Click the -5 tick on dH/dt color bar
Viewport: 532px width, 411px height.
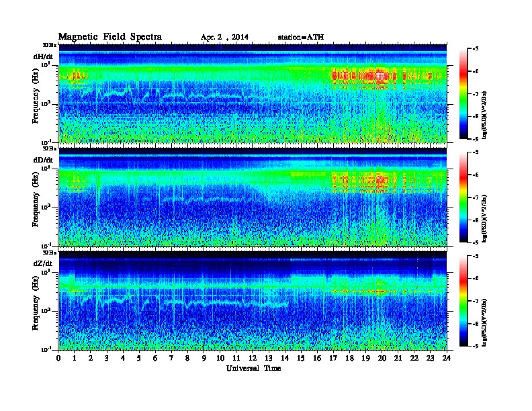[x=476, y=49]
